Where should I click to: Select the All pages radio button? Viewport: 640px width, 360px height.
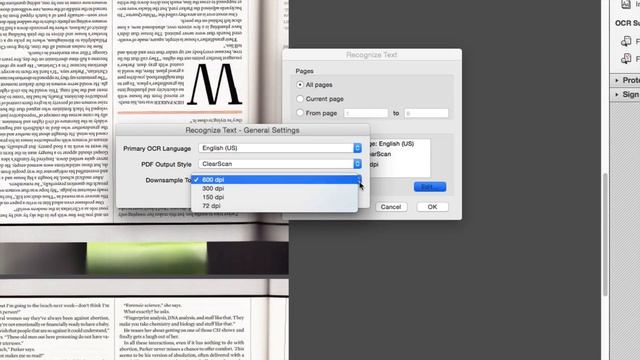[x=300, y=84]
